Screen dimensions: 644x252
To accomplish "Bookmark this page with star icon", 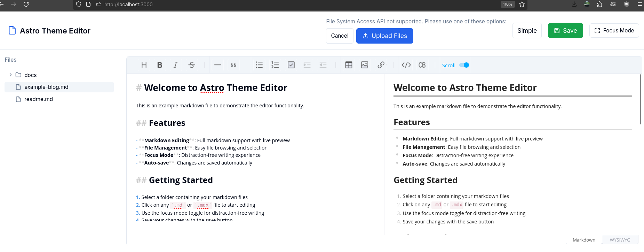I will click(x=522, y=4).
